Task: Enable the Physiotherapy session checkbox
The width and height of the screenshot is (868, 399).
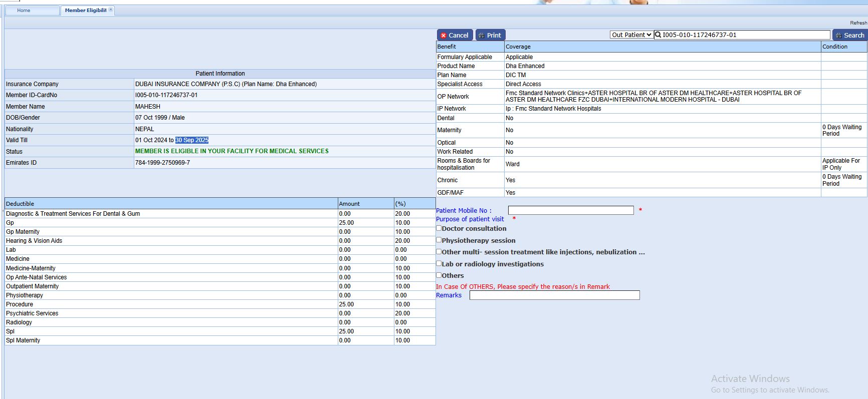Action: pos(439,240)
